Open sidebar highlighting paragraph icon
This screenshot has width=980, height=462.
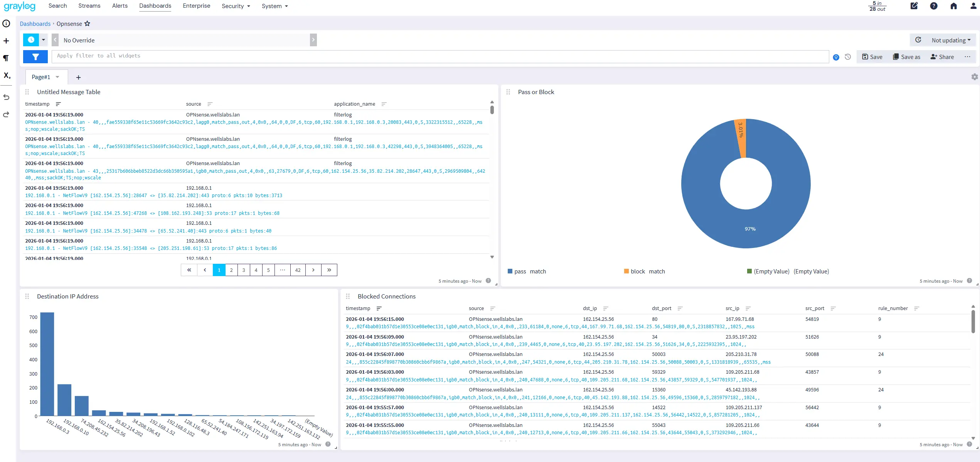pos(6,58)
